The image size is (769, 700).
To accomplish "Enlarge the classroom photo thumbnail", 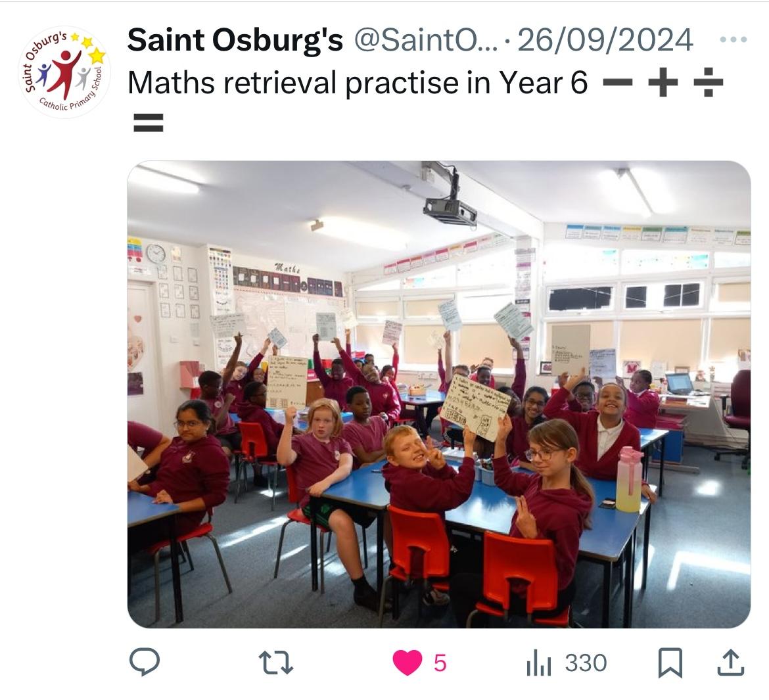I will point(439,394).
